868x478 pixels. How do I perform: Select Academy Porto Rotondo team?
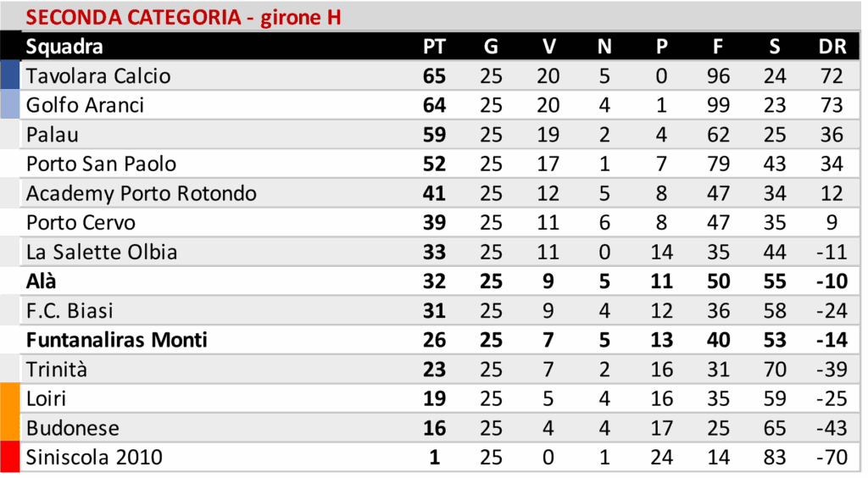[141, 193]
